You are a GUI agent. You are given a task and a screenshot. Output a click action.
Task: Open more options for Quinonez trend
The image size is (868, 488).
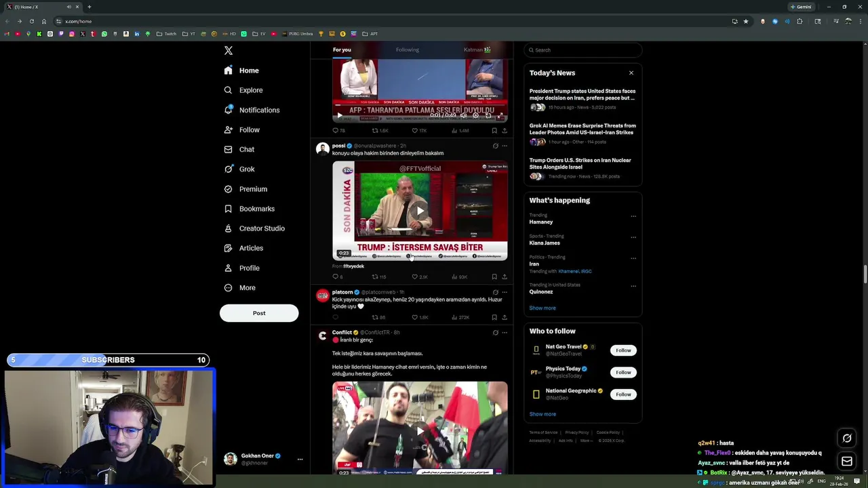[x=633, y=286]
